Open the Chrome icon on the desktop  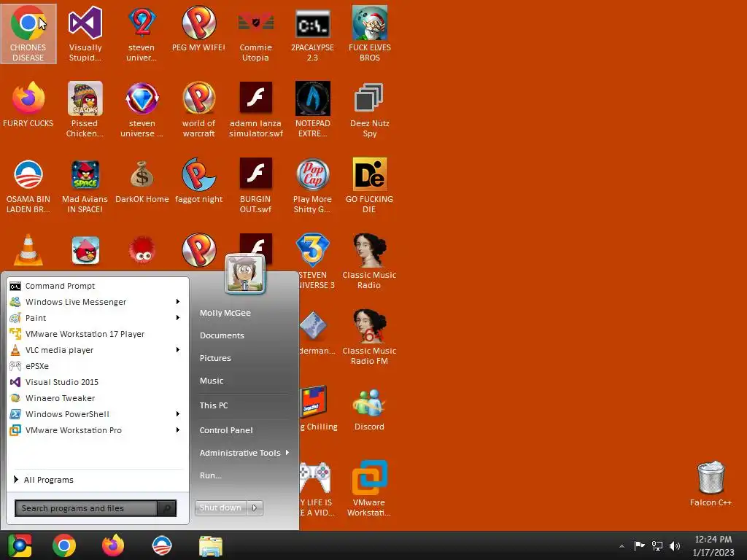28,34
